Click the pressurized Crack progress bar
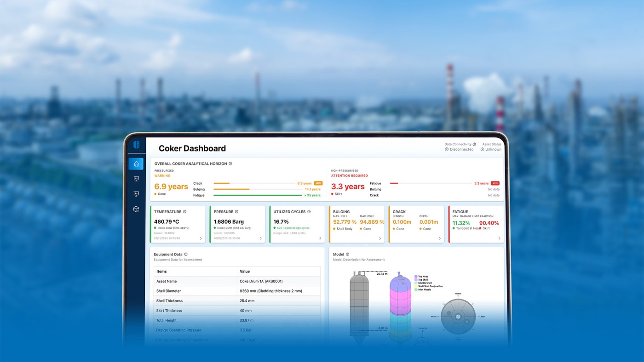This screenshot has width=644, height=362. (254, 183)
